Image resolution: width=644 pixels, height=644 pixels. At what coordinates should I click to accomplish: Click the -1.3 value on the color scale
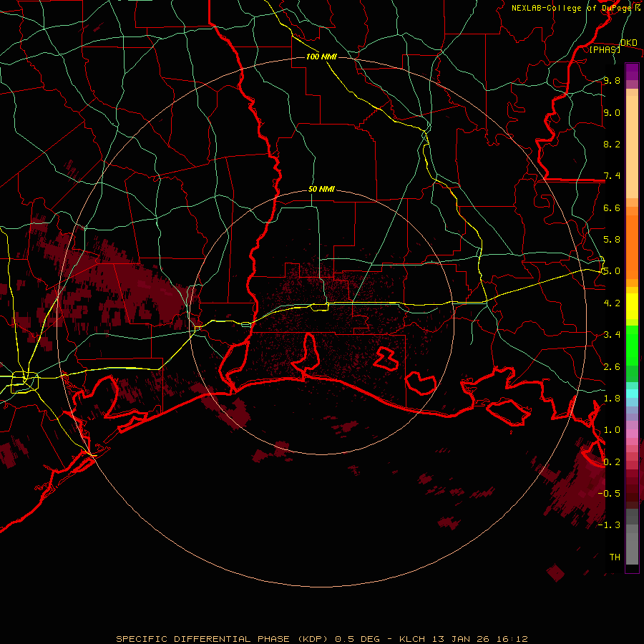coord(609,525)
